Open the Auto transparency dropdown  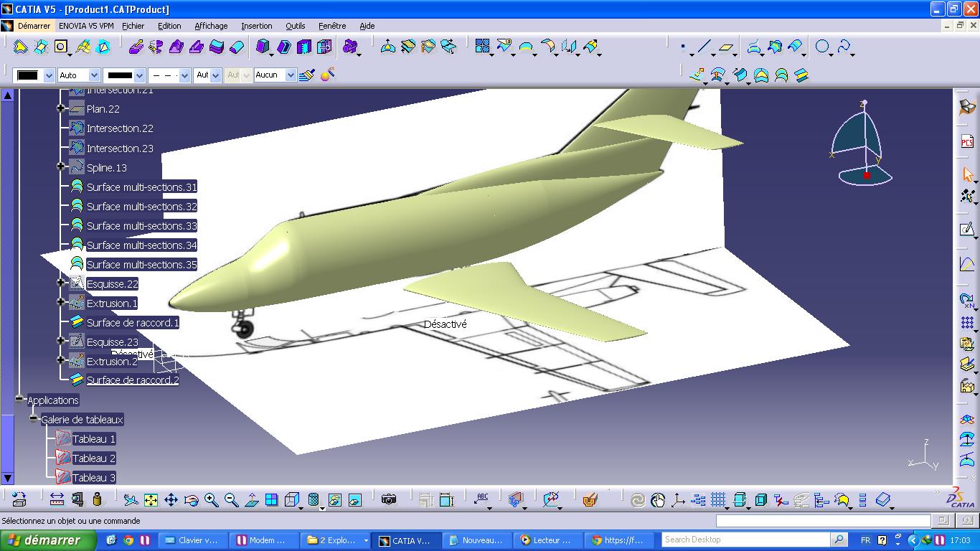coord(94,75)
